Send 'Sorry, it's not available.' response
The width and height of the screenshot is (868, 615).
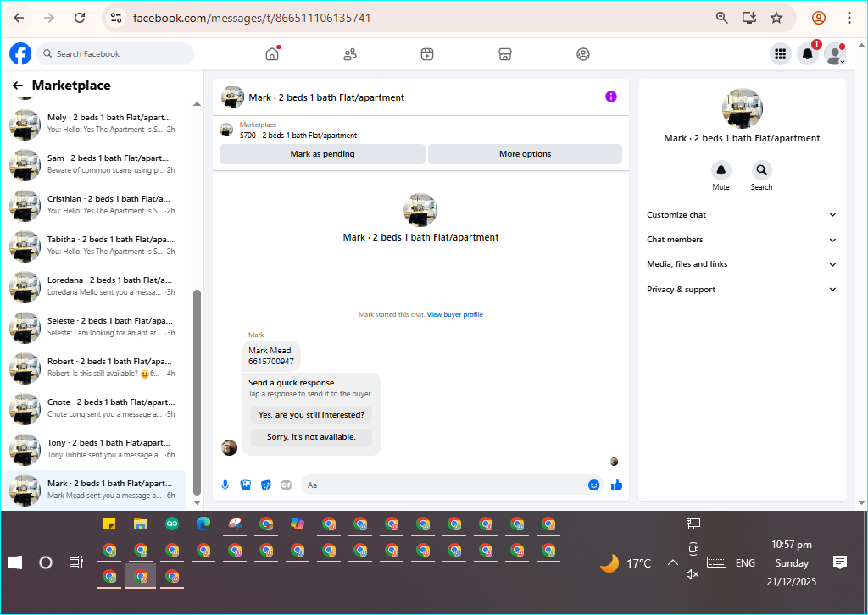coord(312,437)
